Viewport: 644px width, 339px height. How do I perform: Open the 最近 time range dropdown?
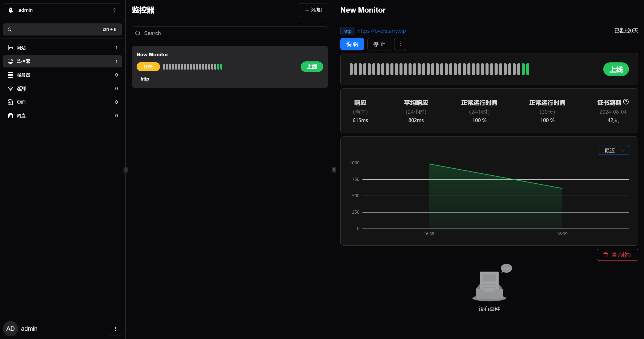point(613,150)
